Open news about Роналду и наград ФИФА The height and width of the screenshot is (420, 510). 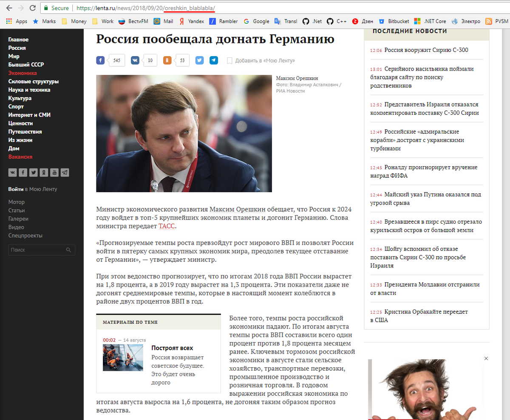click(x=424, y=172)
